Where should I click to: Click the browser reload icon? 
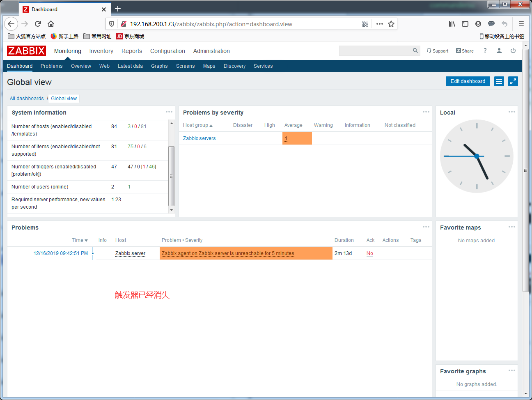(38, 24)
